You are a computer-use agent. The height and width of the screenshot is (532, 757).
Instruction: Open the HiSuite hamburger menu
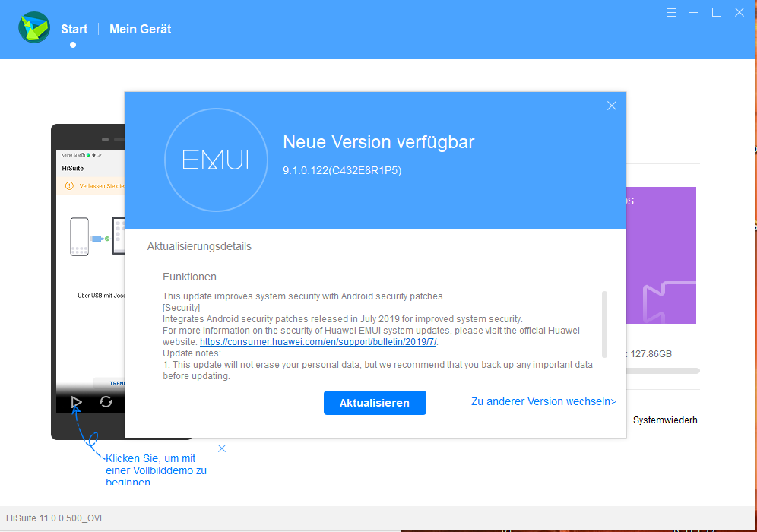tap(670, 13)
